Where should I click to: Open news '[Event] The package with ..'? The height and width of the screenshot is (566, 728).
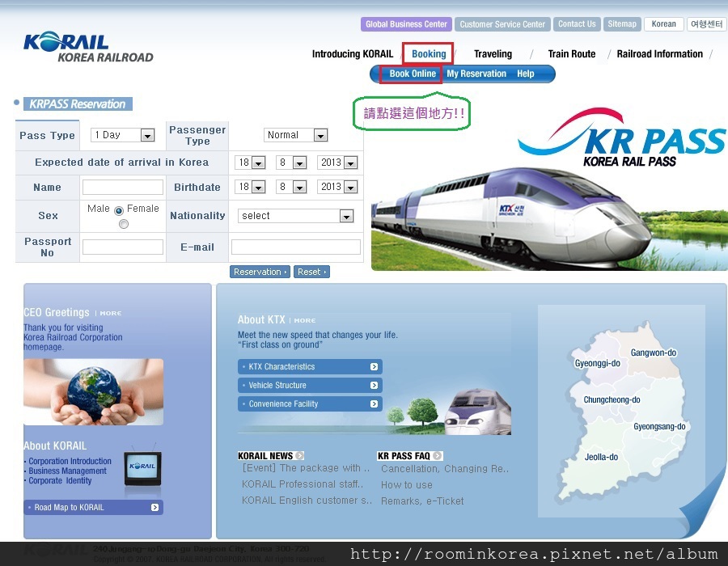[x=306, y=468]
